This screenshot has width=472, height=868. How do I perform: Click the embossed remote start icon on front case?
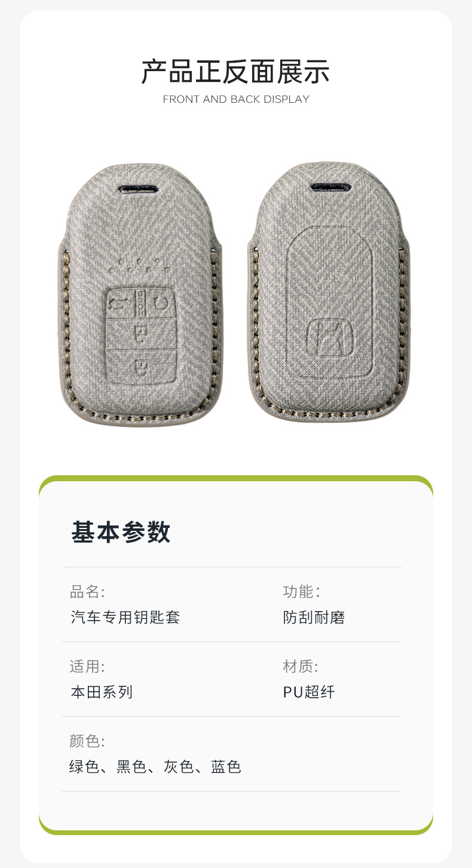[x=162, y=304]
